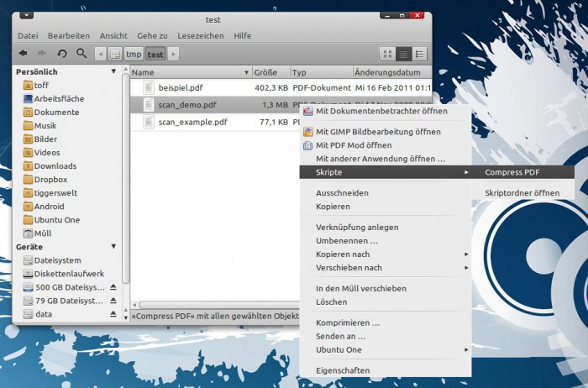Switch to compact view mode

coord(421,53)
